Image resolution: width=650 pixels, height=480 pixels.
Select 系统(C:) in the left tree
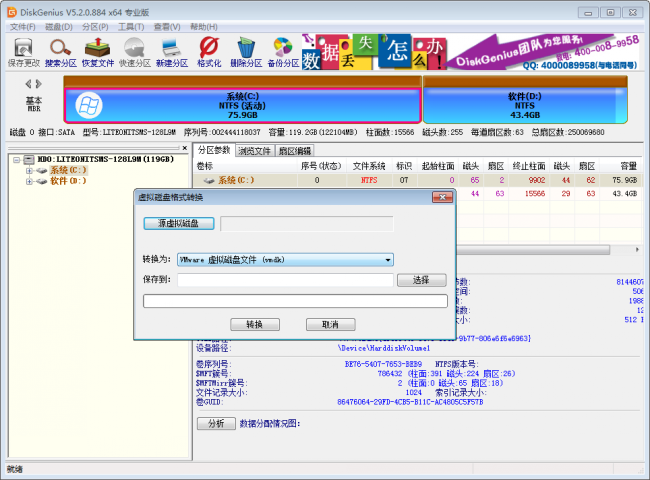click(68, 170)
